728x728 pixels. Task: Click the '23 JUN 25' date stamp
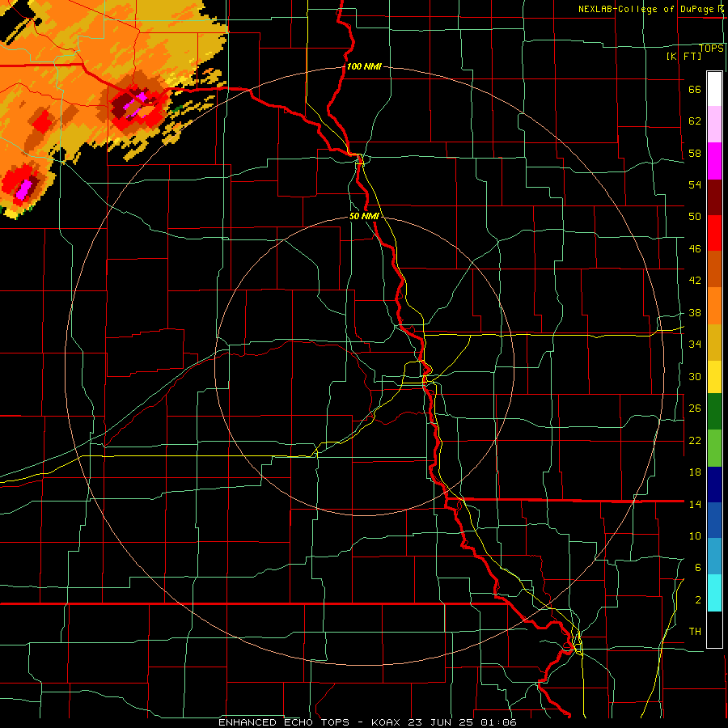pos(441,722)
